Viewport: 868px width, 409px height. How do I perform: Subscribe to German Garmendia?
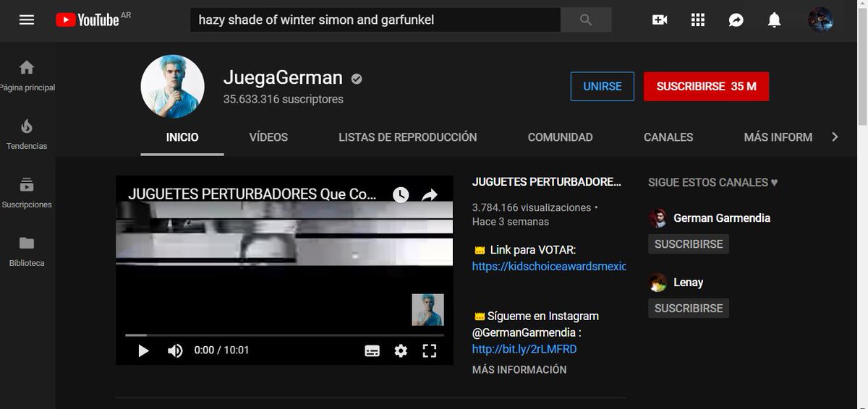tap(689, 244)
